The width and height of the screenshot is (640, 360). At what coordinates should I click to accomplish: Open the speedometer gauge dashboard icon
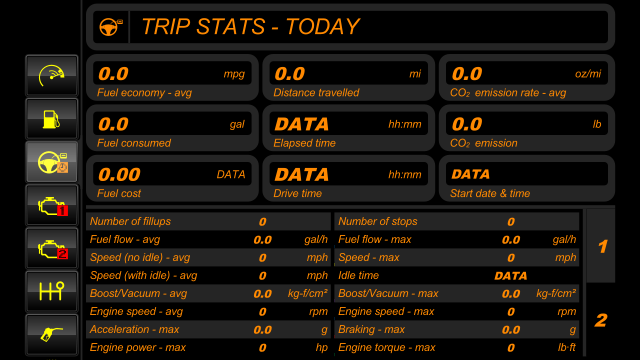51,76
